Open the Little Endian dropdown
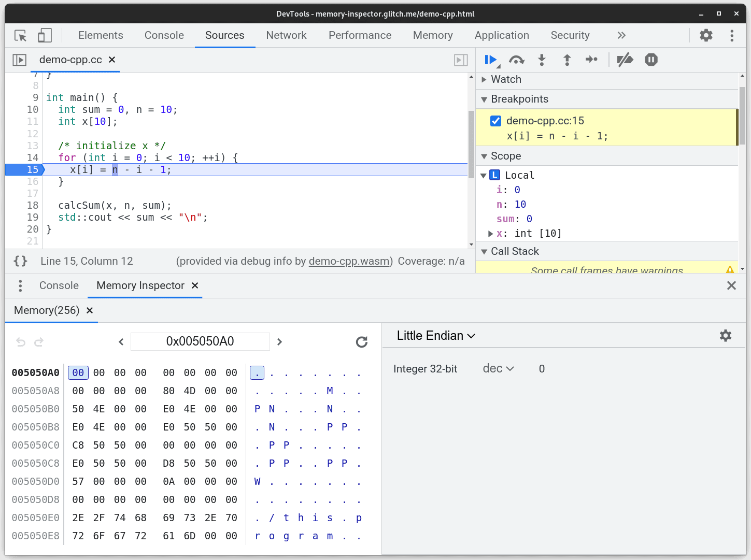This screenshot has width=751, height=560. (436, 336)
